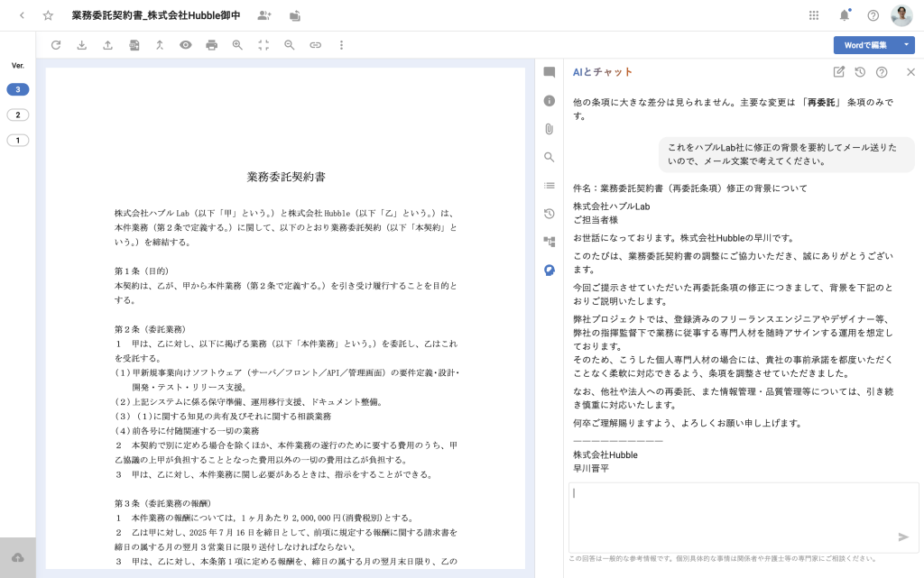Click the Ver. label in version sidebar
The width and height of the screenshot is (924, 578).
[x=18, y=65]
